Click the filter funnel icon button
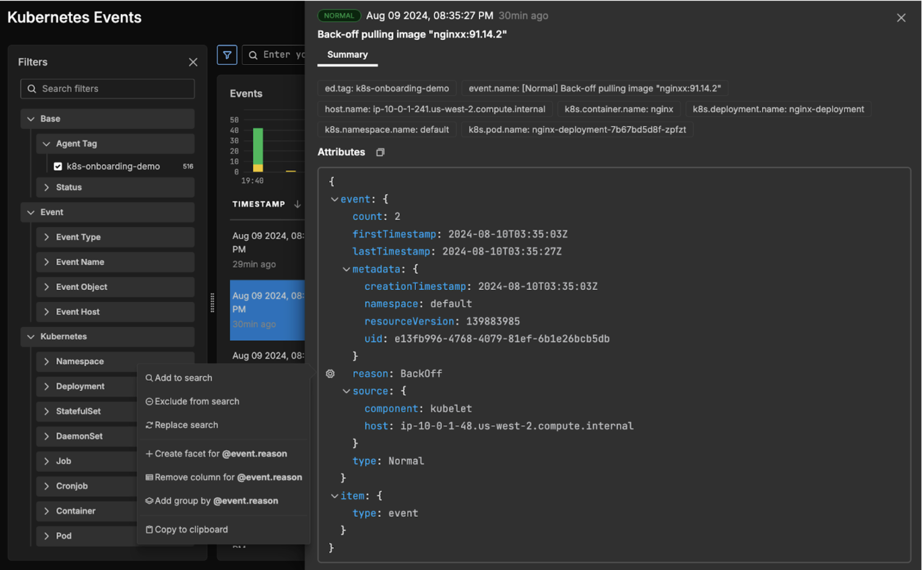Screen dimensions: 924x570 [227, 55]
